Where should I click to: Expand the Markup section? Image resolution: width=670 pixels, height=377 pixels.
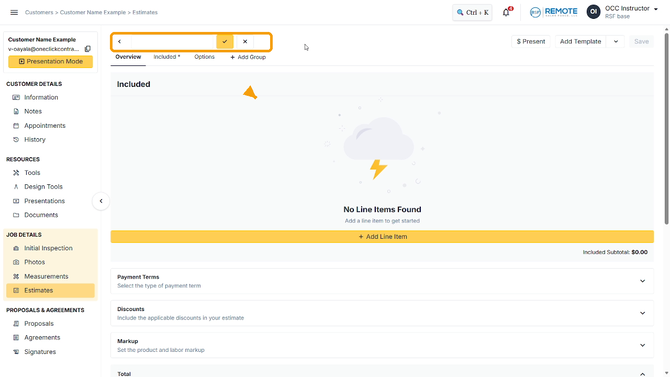(x=382, y=345)
